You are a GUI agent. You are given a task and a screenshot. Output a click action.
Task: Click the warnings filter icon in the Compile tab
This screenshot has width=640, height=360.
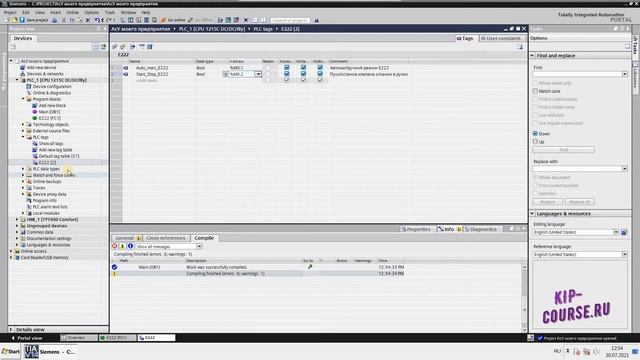click(122, 246)
